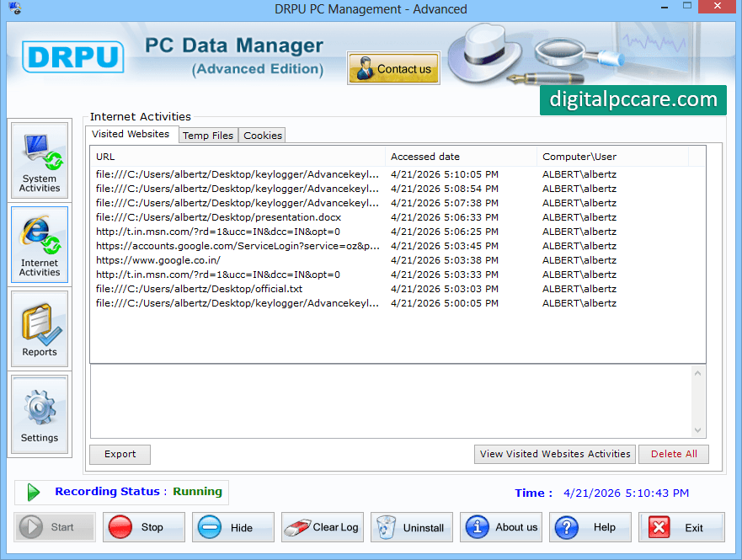
Task: Switch to Visited Websites tab
Action: coord(131,135)
